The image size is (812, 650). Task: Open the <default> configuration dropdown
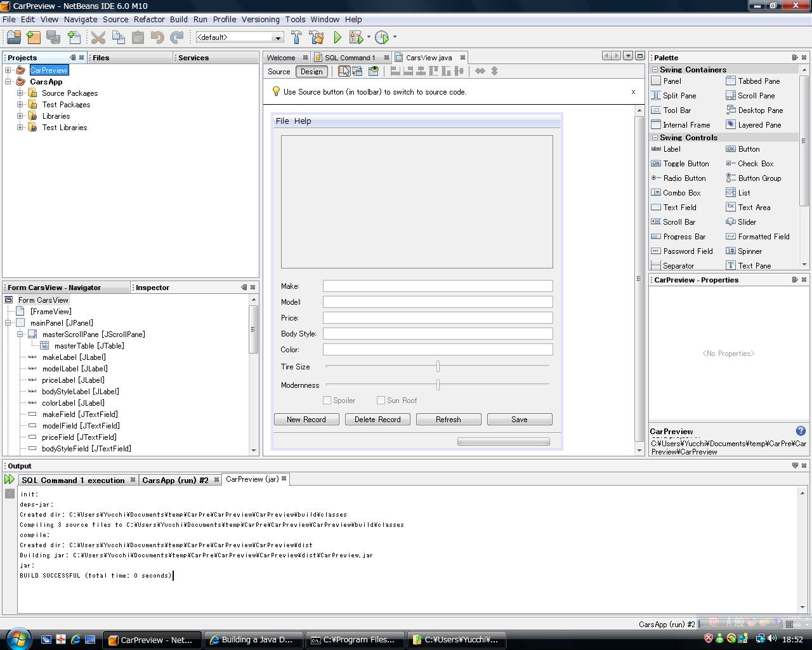point(240,37)
